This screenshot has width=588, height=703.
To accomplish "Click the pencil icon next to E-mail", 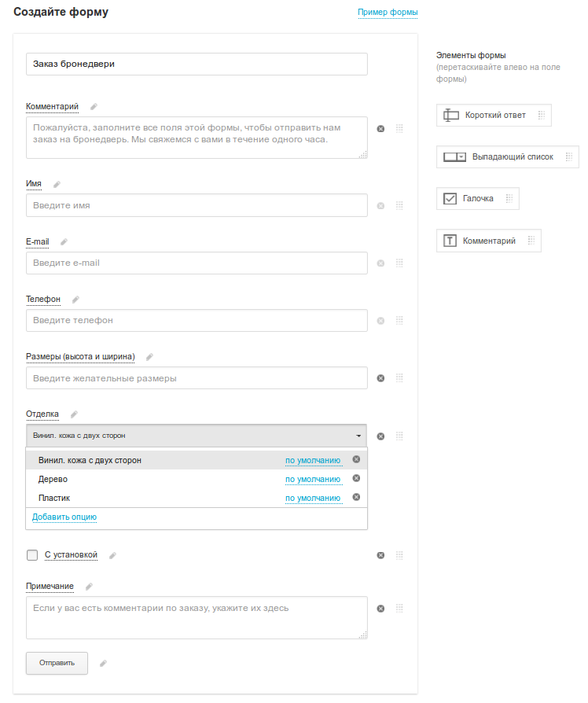I will [64, 242].
